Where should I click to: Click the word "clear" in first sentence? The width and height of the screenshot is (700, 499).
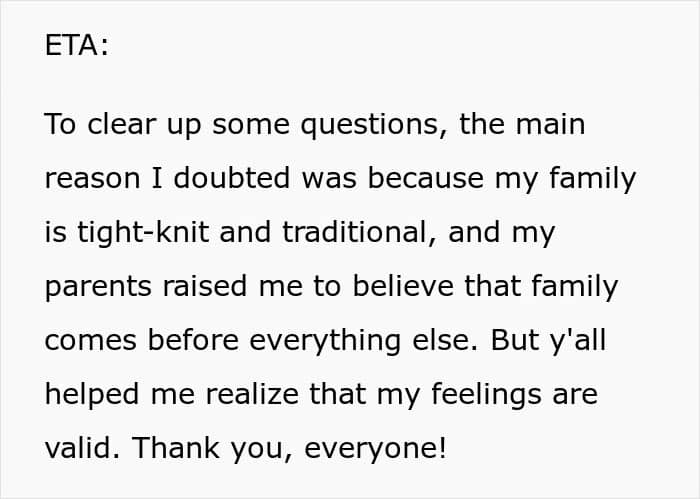122,124
